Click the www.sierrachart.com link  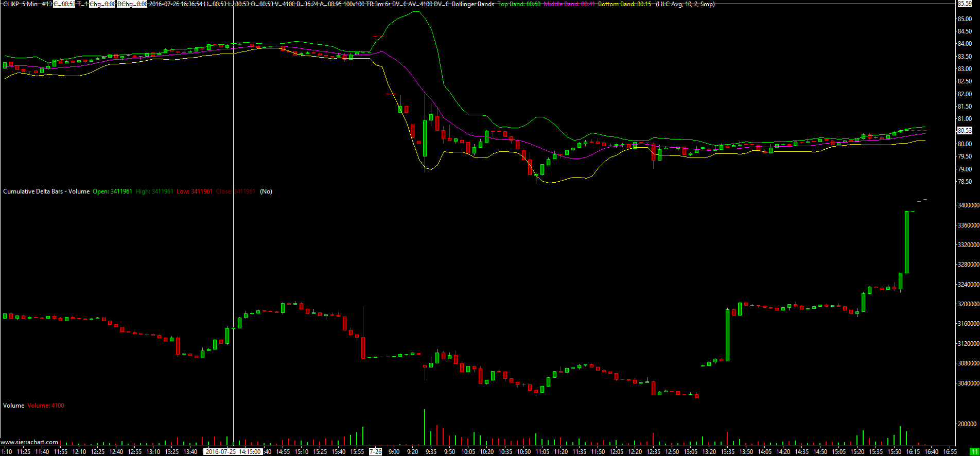tap(29, 442)
